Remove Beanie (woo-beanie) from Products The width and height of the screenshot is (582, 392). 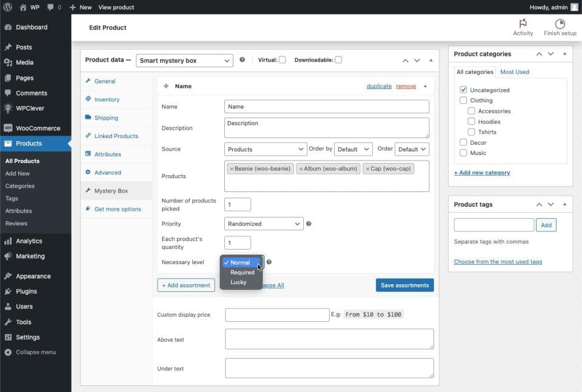click(232, 169)
